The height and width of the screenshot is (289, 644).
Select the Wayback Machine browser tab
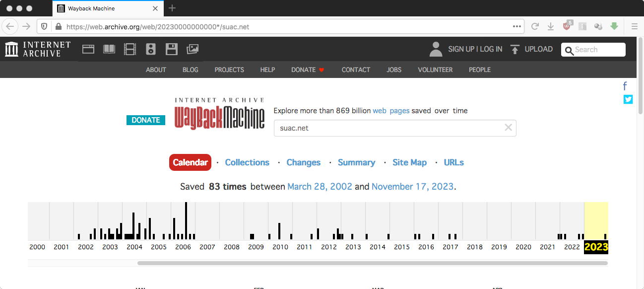coord(108,8)
